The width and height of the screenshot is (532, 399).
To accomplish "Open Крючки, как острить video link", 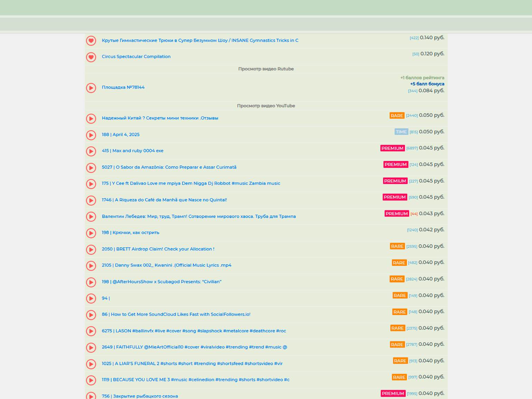I will point(131,233).
